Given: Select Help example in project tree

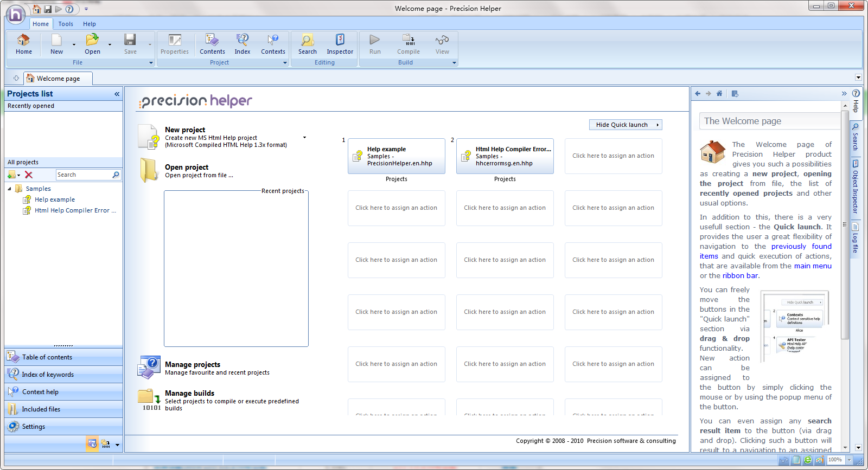Looking at the screenshot, I should click(55, 199).
